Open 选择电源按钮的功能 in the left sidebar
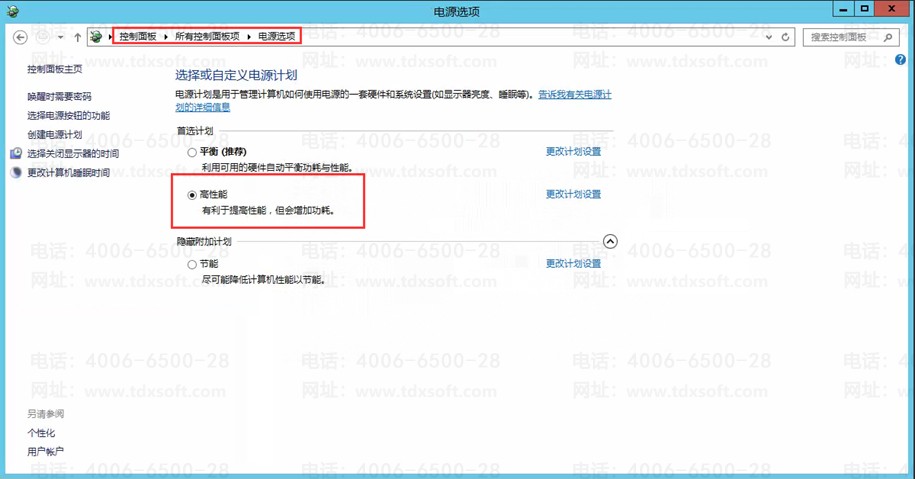Screen dimensions: 915x479 (x=68, y=116)
